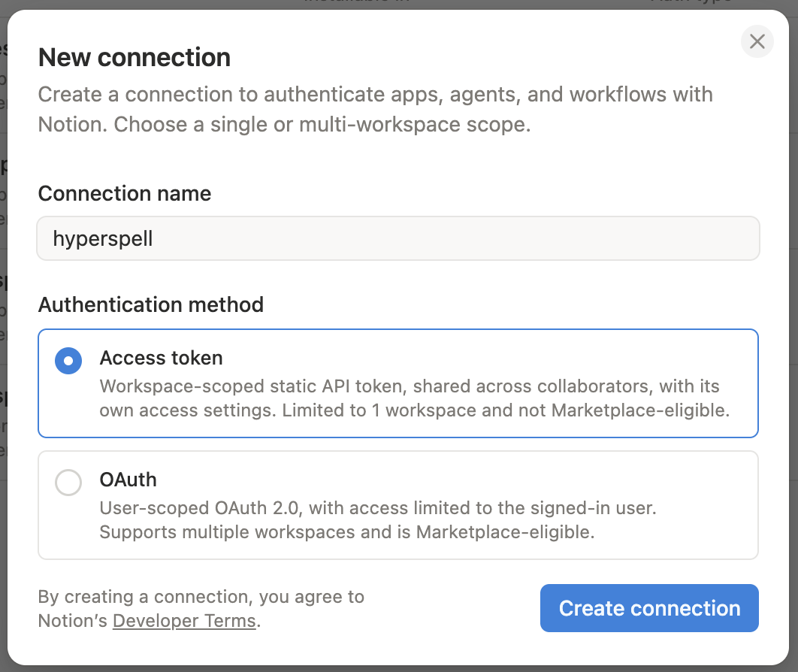Click the Create connection button

point(649,608)
